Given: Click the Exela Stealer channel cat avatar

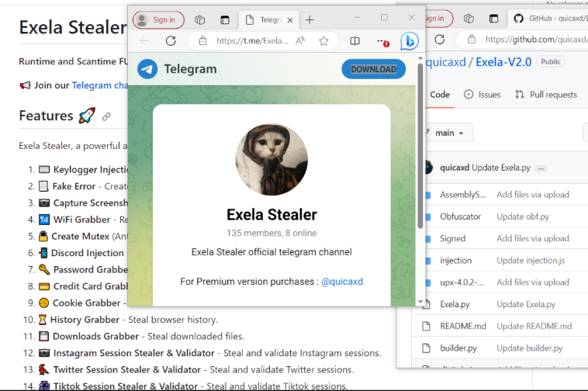Looking at the screenshot, I should pos(272,160).
